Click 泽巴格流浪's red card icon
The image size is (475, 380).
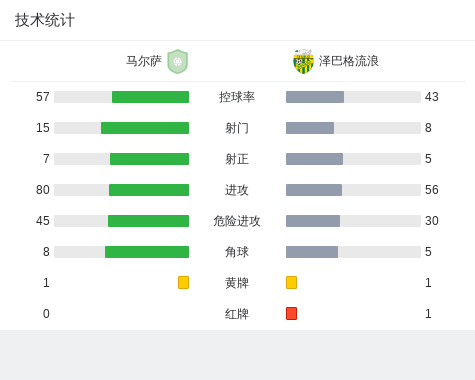click(291, 313)
